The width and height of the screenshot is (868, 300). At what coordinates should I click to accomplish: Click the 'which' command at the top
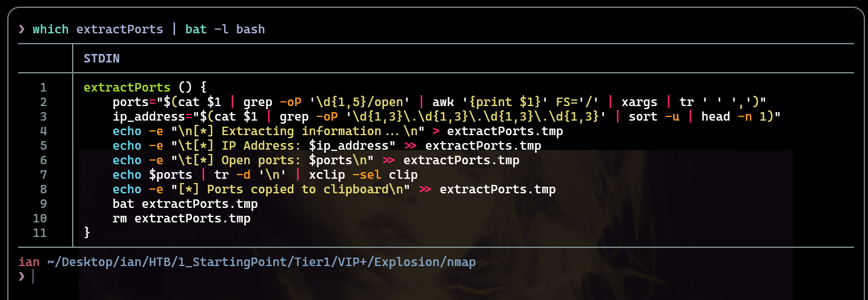[x=51, y=29]
